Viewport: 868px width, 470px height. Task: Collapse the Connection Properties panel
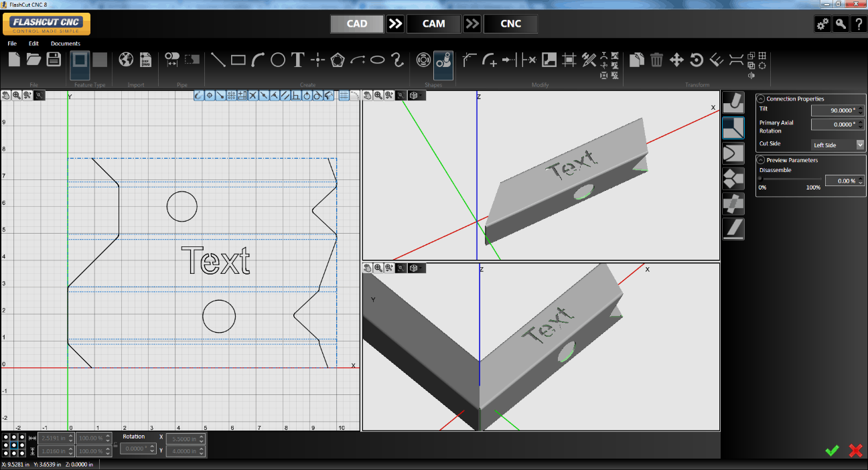click(761, 98)
